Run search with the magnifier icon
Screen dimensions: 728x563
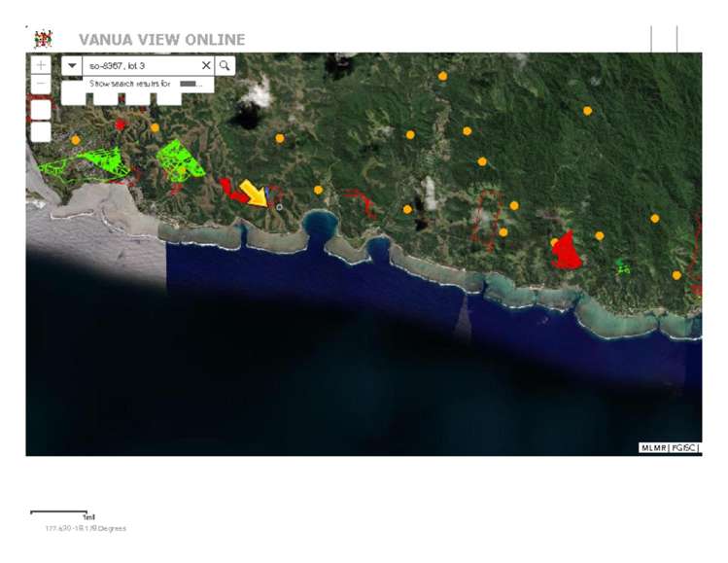click(x=225, y=65)
